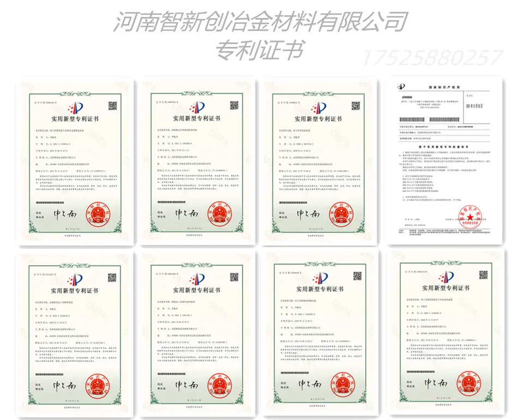Open the first certificate in the top row
518x420 pixels.
[x=75, y=162]
